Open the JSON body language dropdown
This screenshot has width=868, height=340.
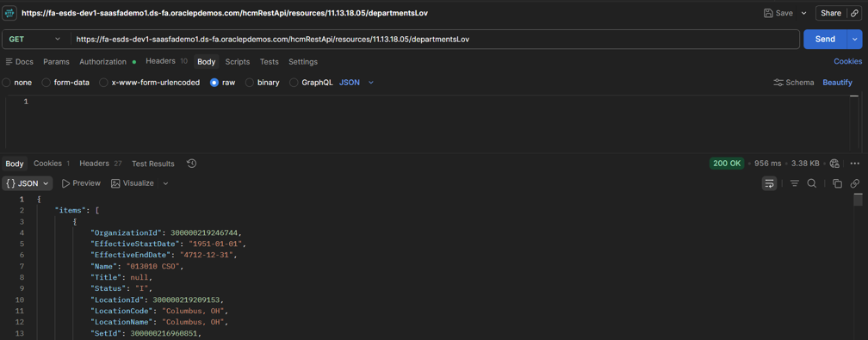[x=356, y=83]
